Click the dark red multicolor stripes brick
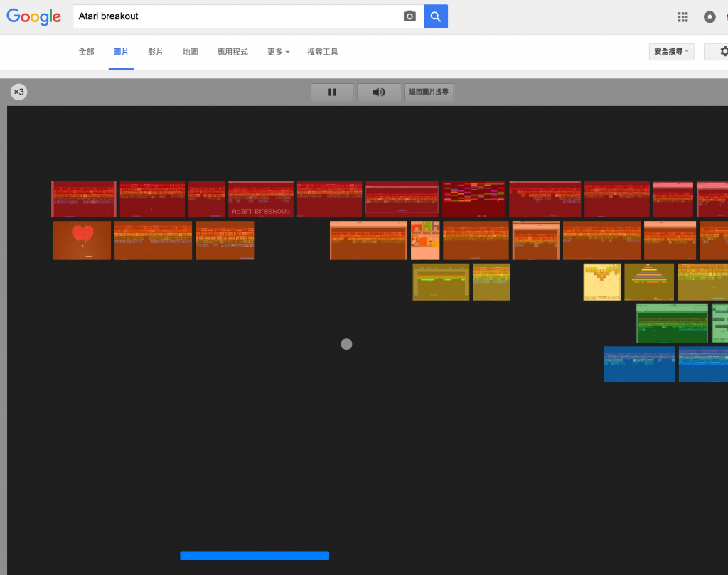Image resolution: width=728 pixels, height=575 pixels. tap(473, 200)
